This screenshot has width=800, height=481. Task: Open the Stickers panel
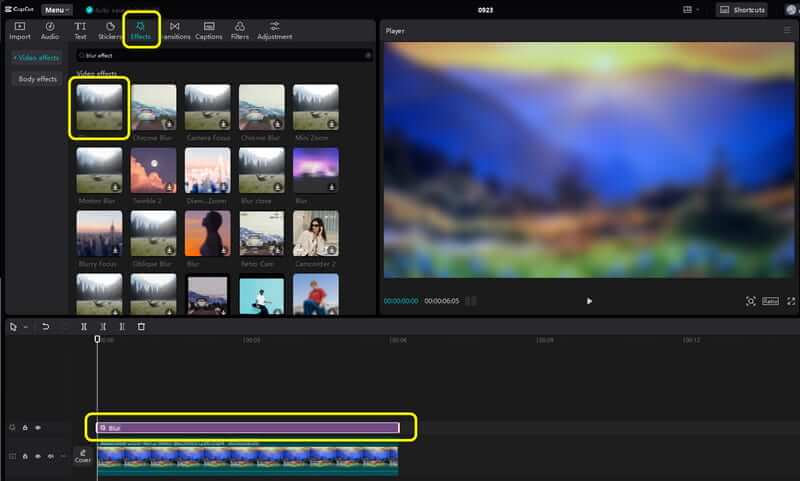click(x=110, y=30)
